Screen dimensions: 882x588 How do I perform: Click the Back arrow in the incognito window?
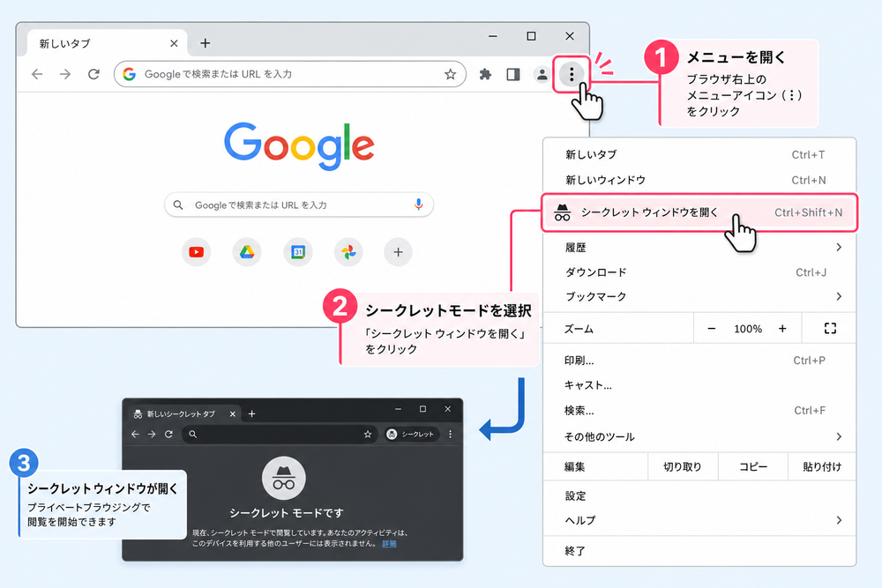coord(135,434)
